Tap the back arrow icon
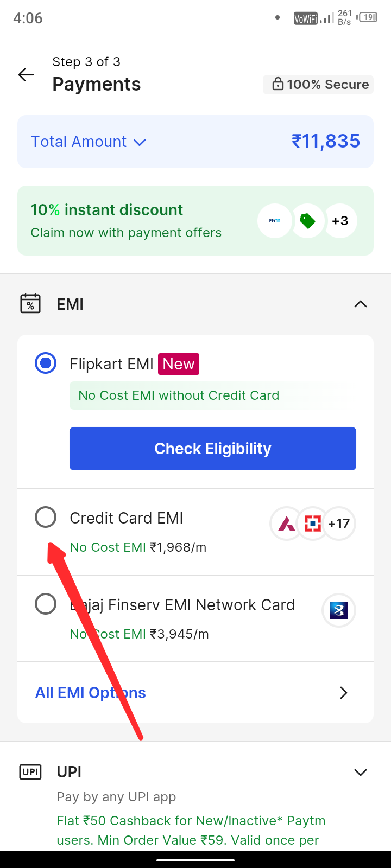The width and height of the screenshot is (391, 868). 26,75
